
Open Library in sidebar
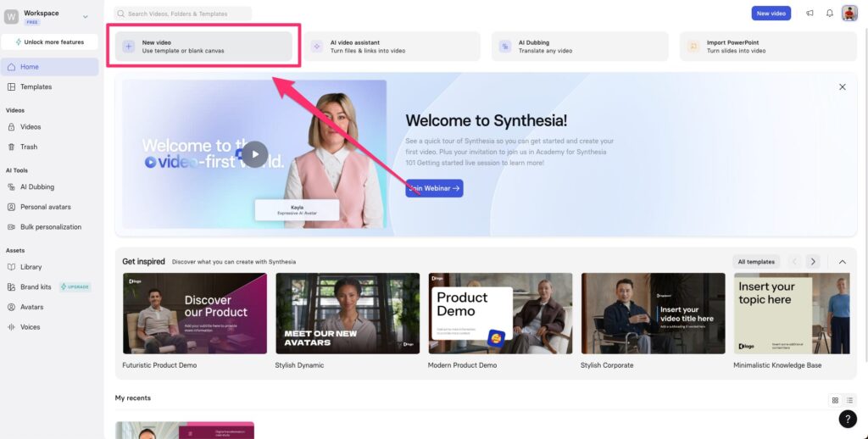pyautogui.click(x=50, y=267)
